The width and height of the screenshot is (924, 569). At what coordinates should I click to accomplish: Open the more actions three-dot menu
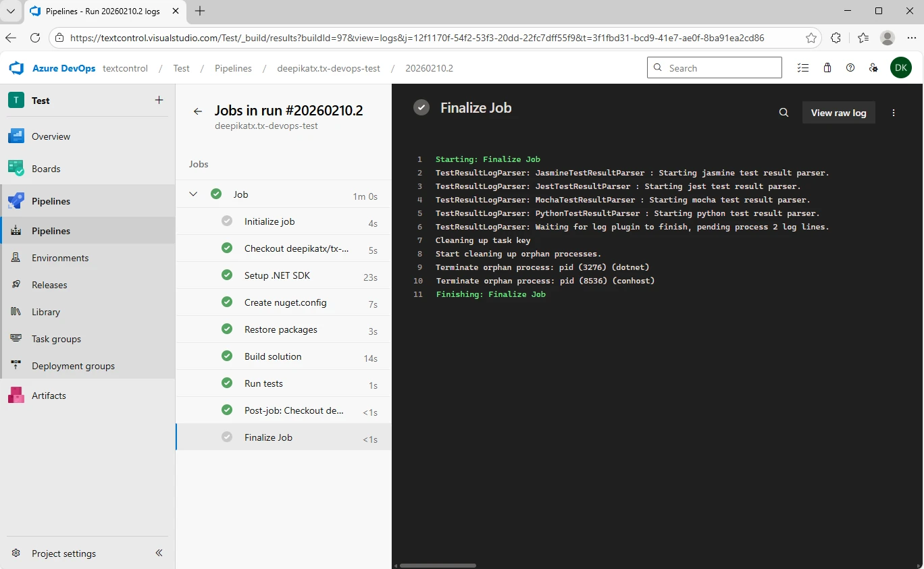pos(894,113)
